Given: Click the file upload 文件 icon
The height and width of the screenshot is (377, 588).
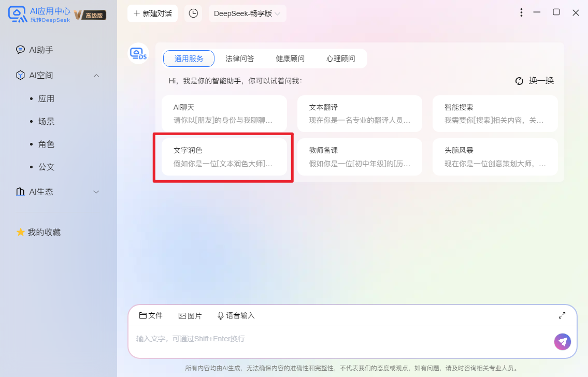Looking at the screenshot, I should point(145,315).
